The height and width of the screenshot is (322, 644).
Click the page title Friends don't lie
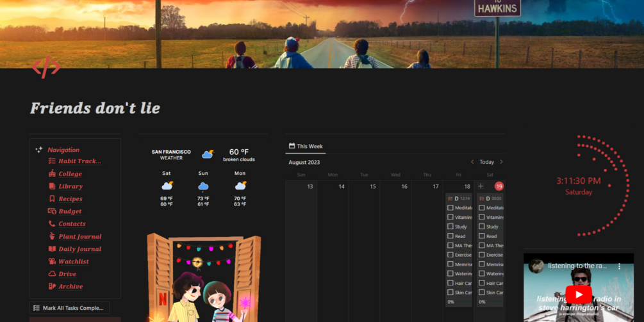point(95,108)
